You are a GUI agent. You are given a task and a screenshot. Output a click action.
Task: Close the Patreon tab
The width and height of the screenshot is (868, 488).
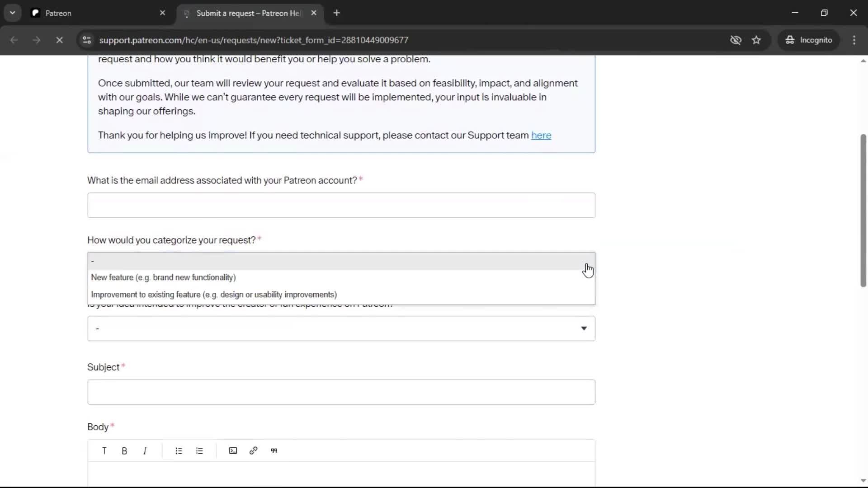162,13
